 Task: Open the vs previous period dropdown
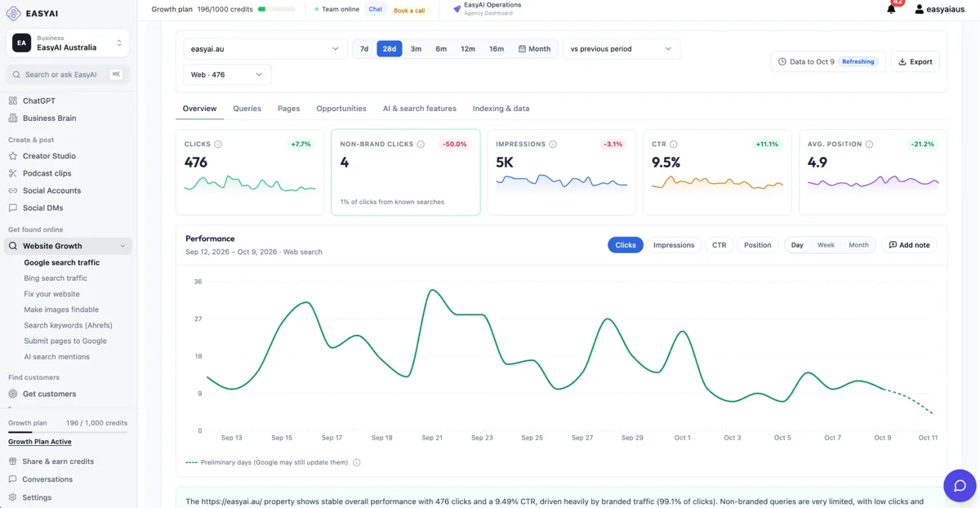pyautogui.click(x=621, y=49)
